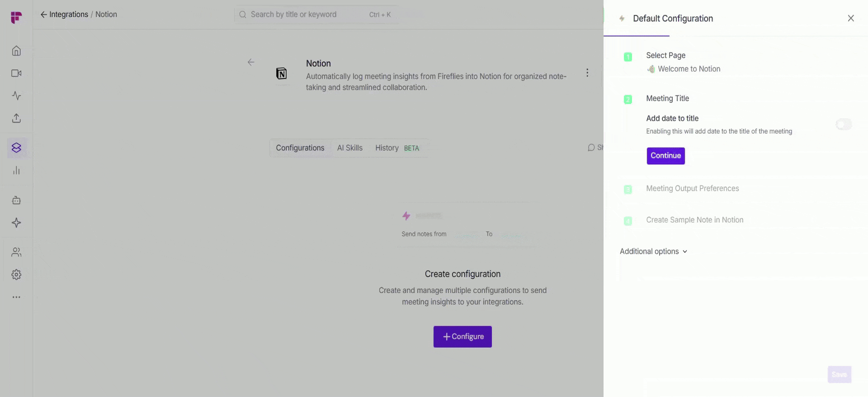Viewport: 868px width, 397px height.
Task: Open the Settings gear sidebar icon
Action: pos(16,275)
